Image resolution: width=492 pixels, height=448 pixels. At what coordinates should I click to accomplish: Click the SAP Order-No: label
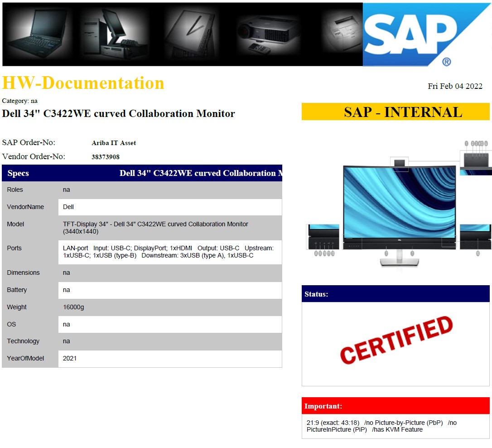click(29, 142)
